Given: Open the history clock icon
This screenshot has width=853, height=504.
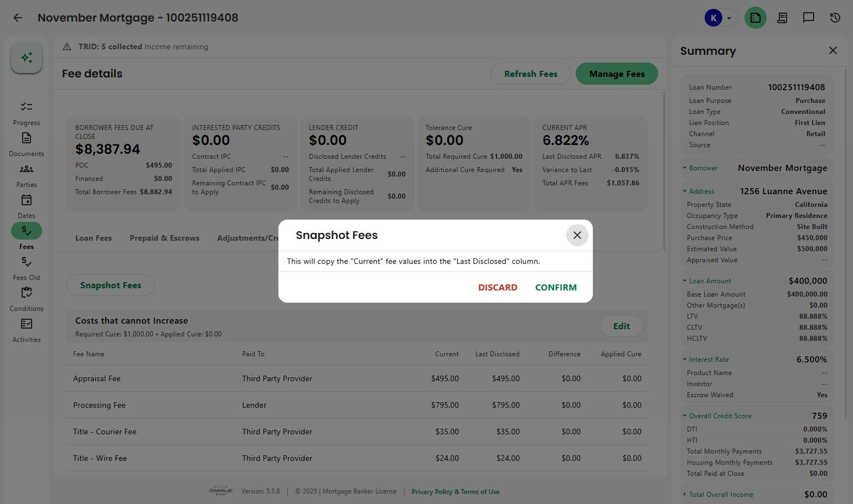Looking at the screenshot, I should pos(835,18).
